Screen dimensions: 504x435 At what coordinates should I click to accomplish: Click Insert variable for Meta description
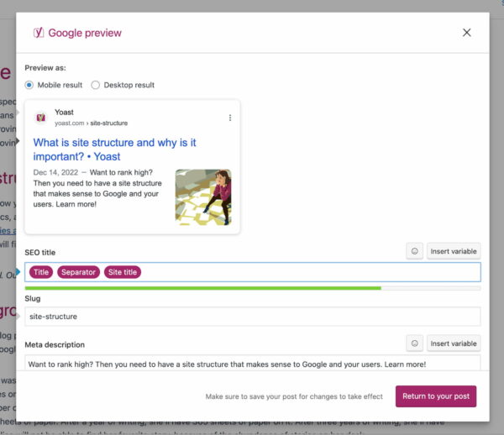coord(454,343)
